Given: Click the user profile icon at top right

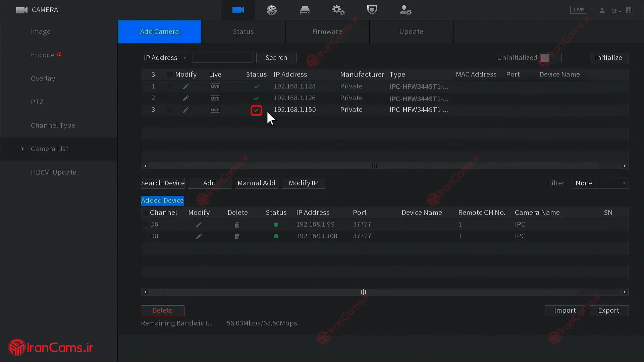Looking at the screenshot, I should click(602, 10).
